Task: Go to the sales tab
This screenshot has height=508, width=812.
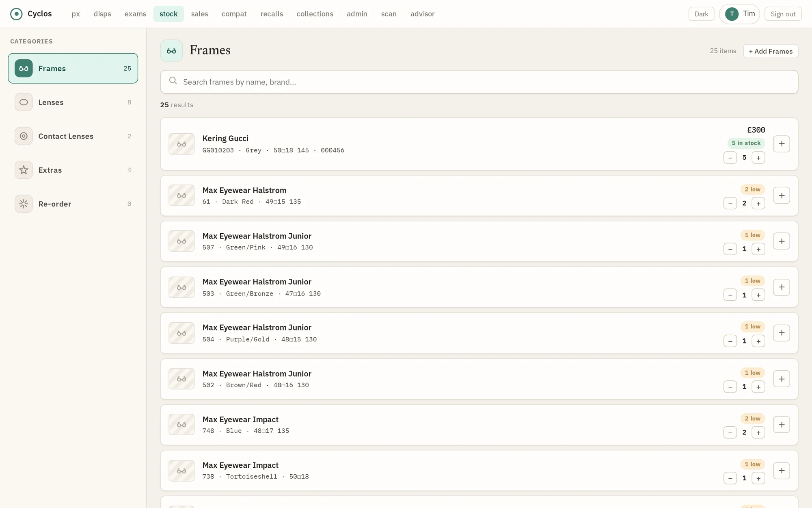Action: tap(200, 14)
